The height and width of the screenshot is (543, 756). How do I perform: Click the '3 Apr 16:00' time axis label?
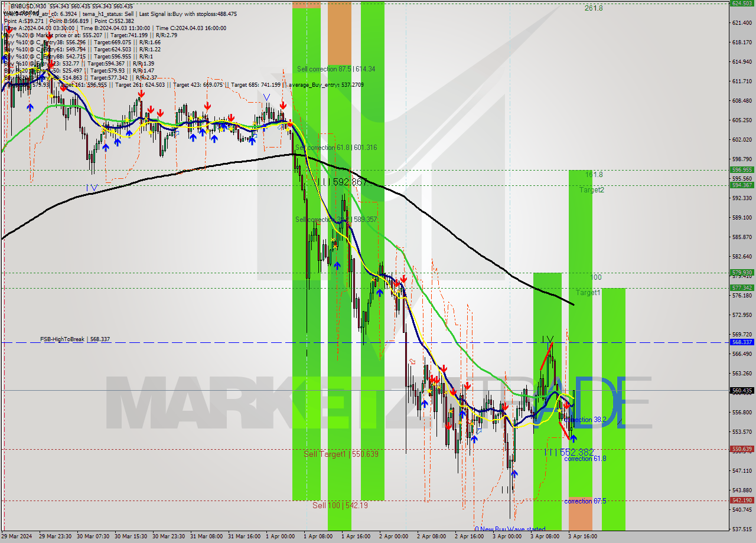[x=582, y=537]
